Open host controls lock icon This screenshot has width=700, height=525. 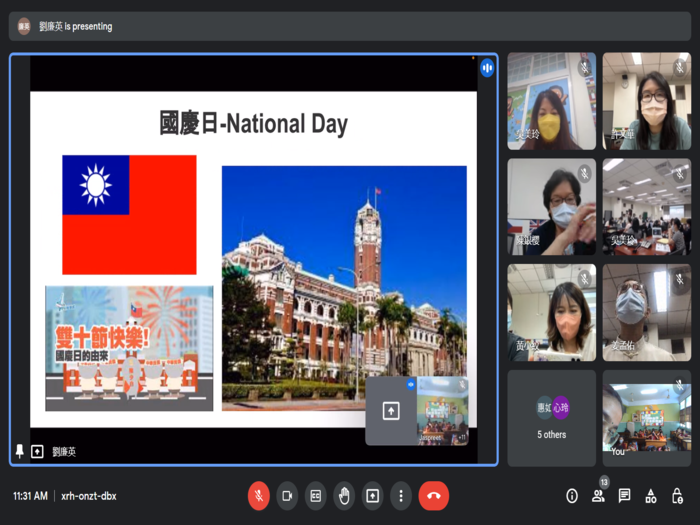(677, 496)
